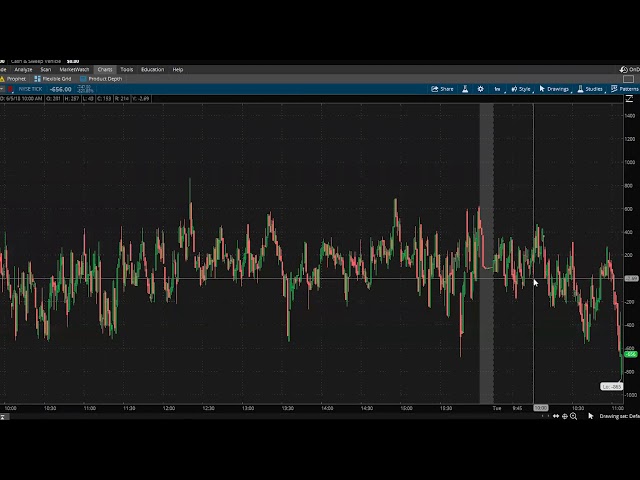Toggle chart axis scale icon at top right
This screenshot has width=640, height=480.
[x=629, y=98]
